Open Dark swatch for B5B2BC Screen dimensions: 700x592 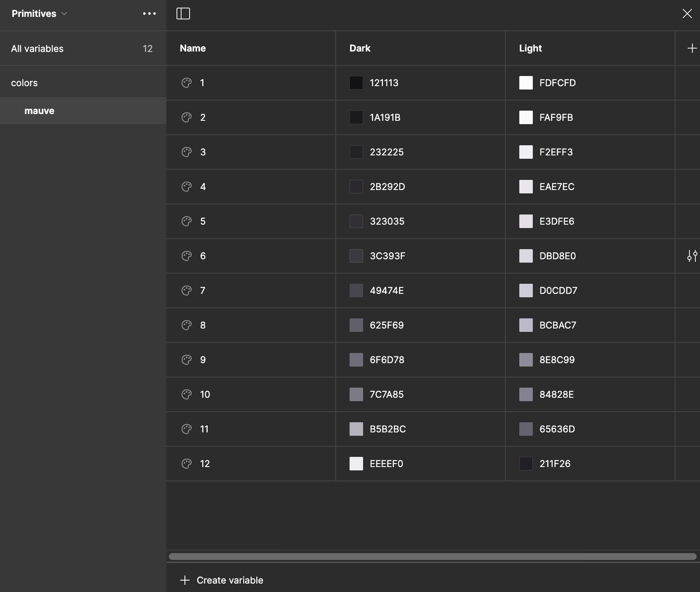click(356, 429)
